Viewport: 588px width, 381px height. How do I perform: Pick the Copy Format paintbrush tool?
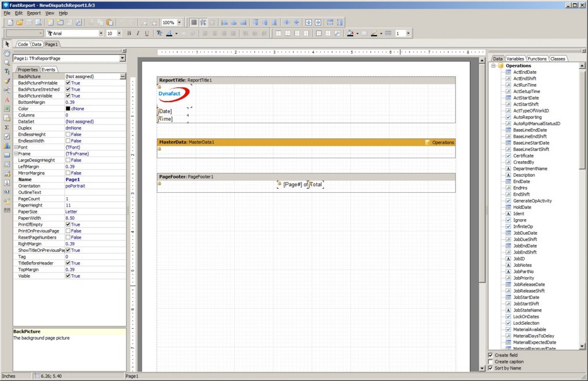pyautogui.click(x=7, y=81)
